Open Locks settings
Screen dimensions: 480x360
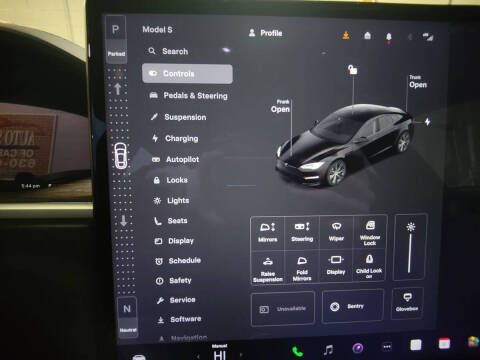tap(170, 180)
